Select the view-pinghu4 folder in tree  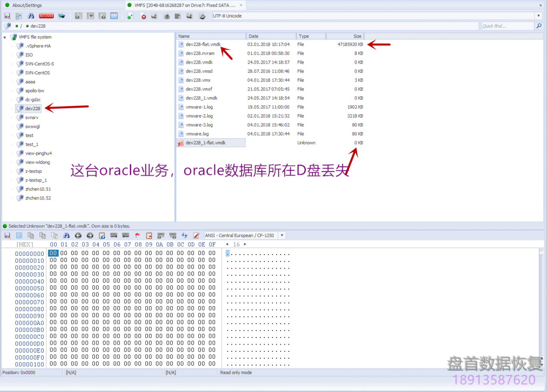[38, 153]
